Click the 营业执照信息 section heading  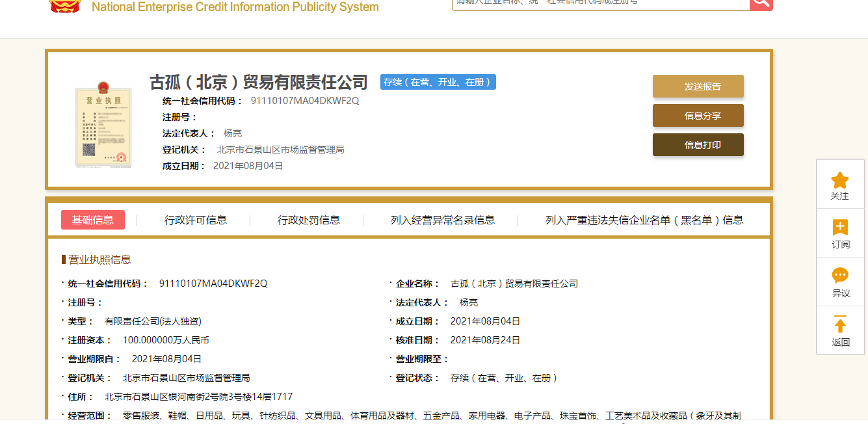(100, 259)
